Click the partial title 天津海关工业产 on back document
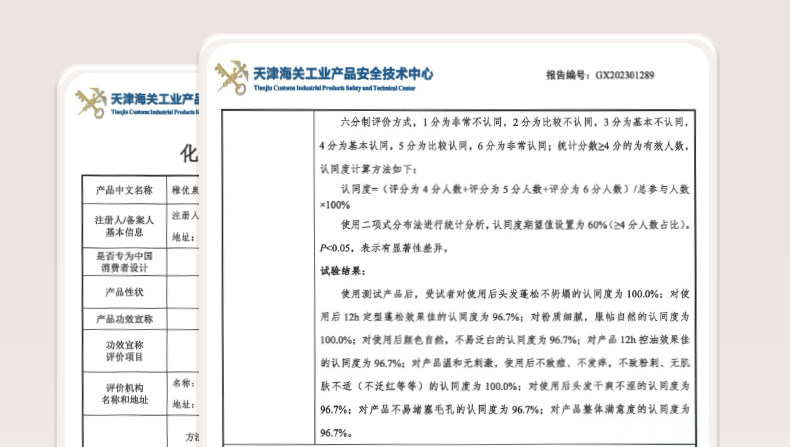Image resolution: width=790 pixels, height=447 pixels. 154,99
